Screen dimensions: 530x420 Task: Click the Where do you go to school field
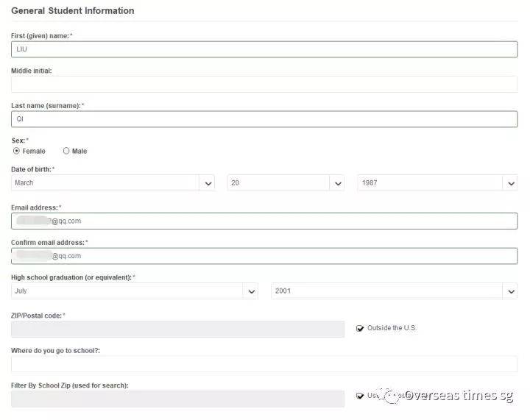click(264, 364)
